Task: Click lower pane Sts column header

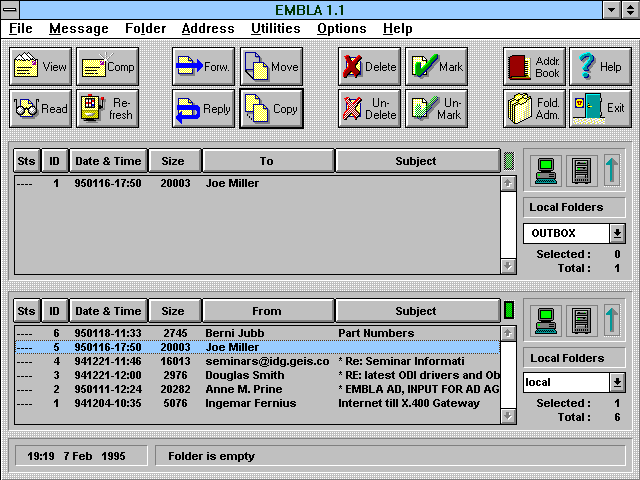Action: click(x=27, y=311)
